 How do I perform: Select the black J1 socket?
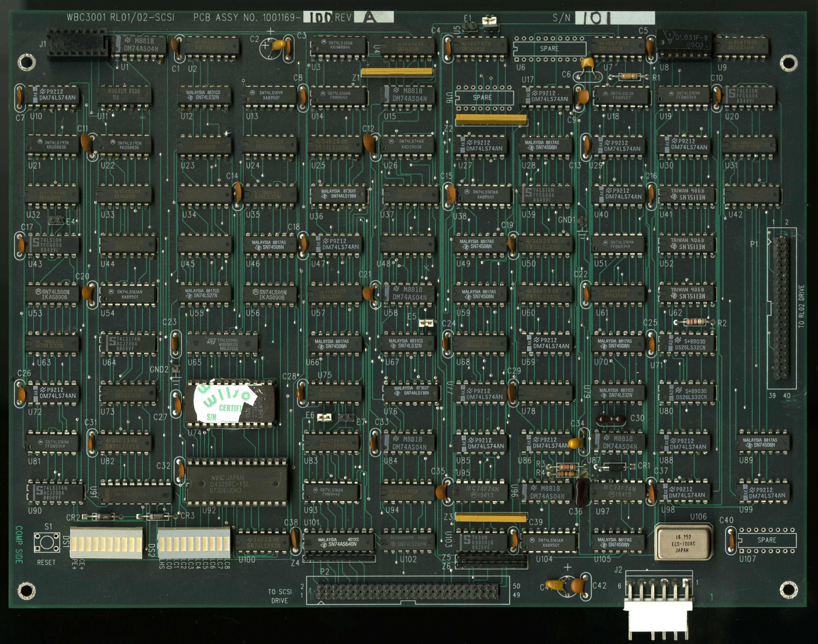(77, 43)
